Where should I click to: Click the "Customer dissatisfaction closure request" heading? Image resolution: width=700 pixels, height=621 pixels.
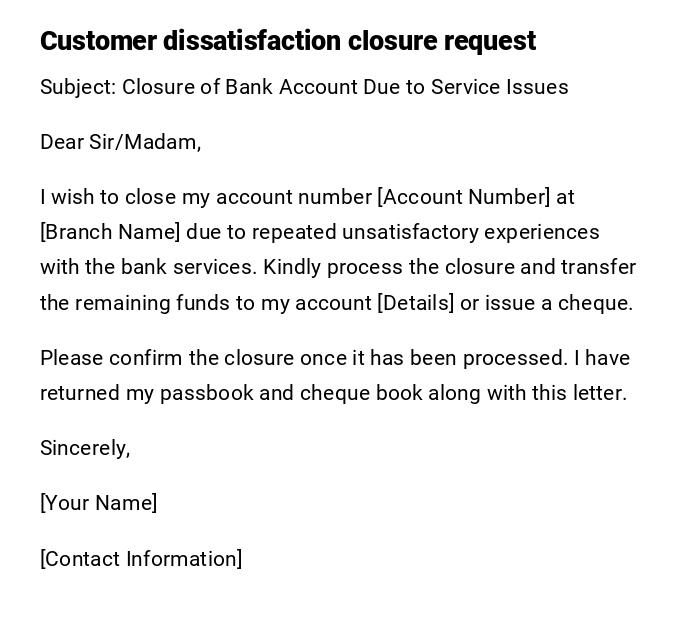coord(288,41)
